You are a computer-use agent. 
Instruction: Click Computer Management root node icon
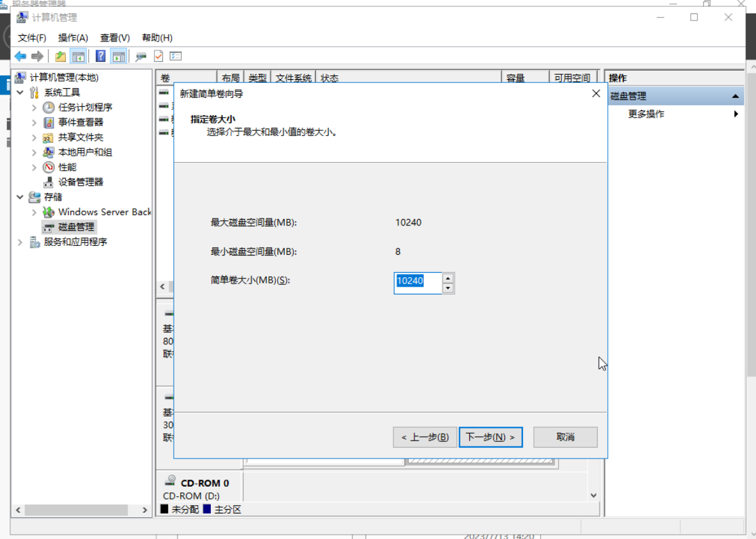click(20, 77)
